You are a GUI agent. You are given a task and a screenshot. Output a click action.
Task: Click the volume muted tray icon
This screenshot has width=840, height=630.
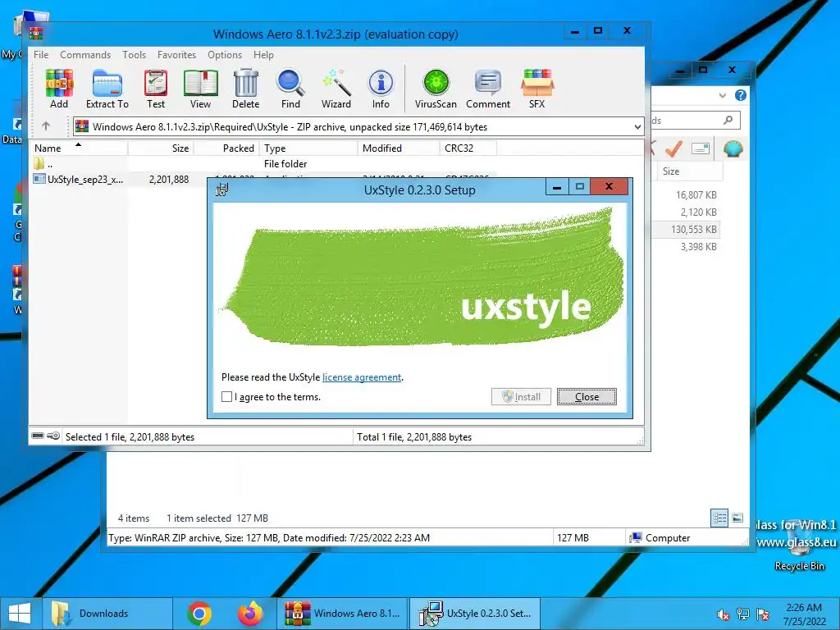tap(723, 614)
